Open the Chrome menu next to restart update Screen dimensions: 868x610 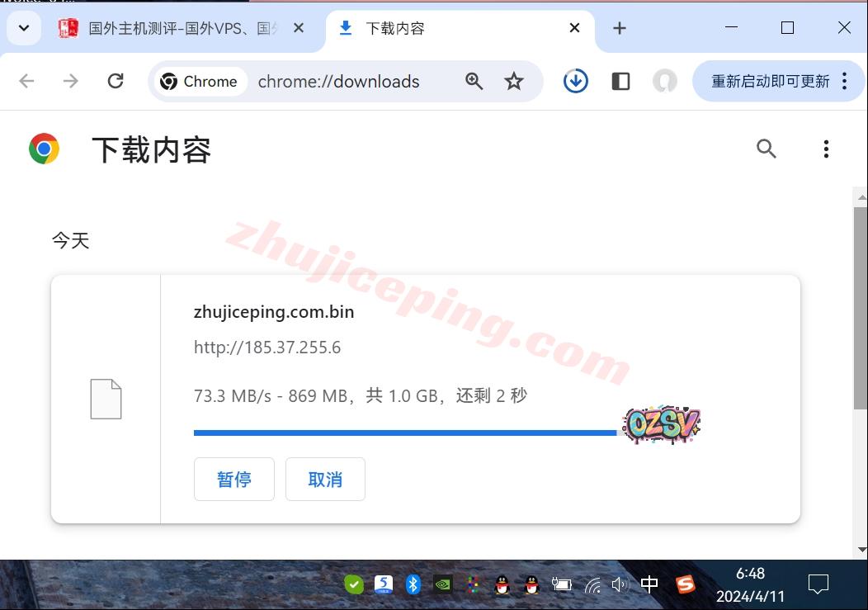pos(844,81)
